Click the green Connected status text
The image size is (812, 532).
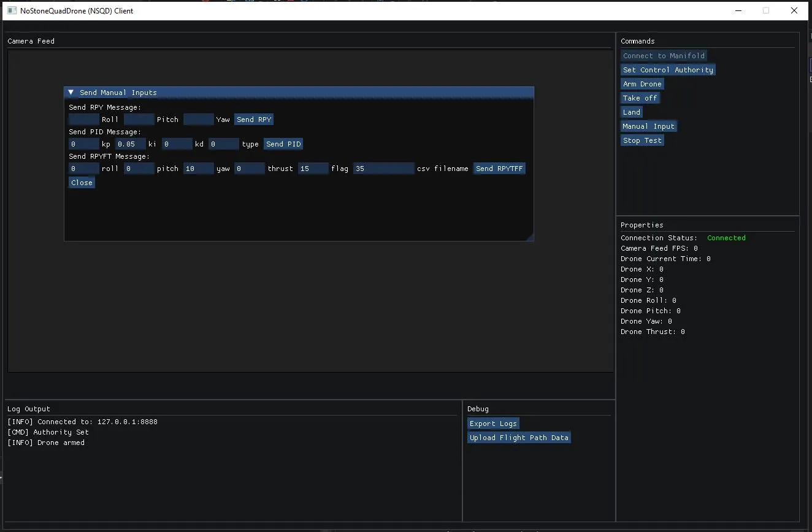pyautogui.click(x=727, y=238)
